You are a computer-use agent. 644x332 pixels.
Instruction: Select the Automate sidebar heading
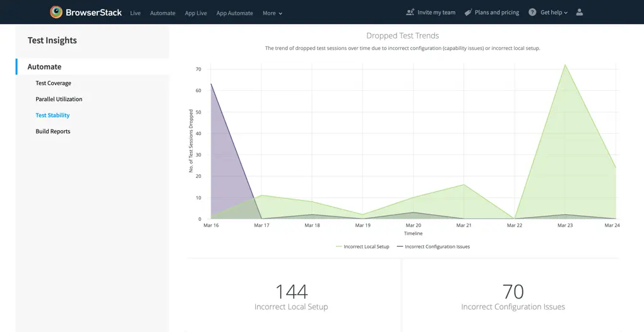pyautogui.click(x=44, y=67)
